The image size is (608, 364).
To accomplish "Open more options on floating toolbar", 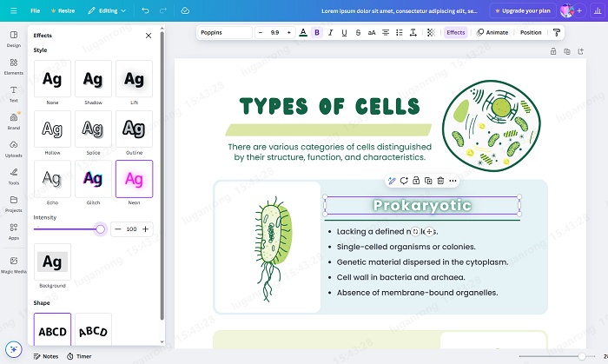I will tap(453, 181).
